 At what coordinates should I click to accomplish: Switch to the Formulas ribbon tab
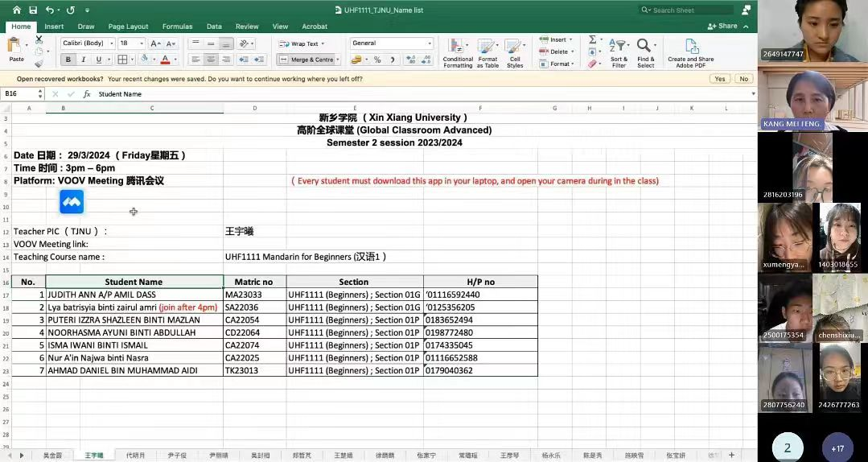click(x=177, y=27)
